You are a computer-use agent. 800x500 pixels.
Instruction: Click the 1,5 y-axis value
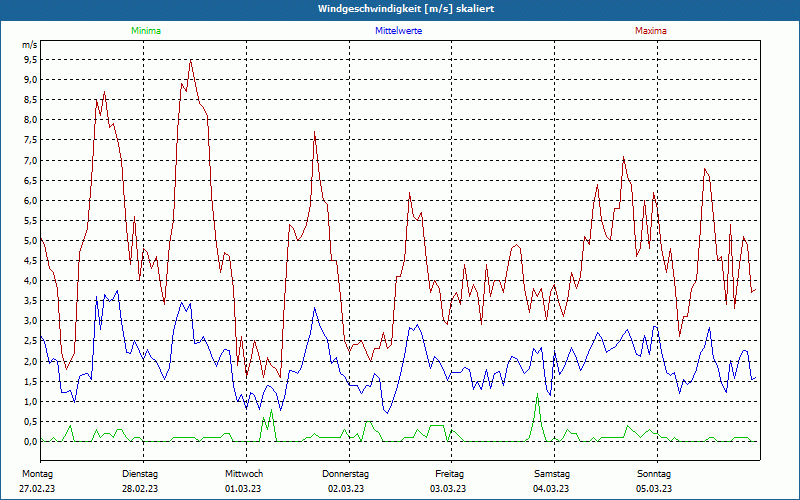[31, 382]
